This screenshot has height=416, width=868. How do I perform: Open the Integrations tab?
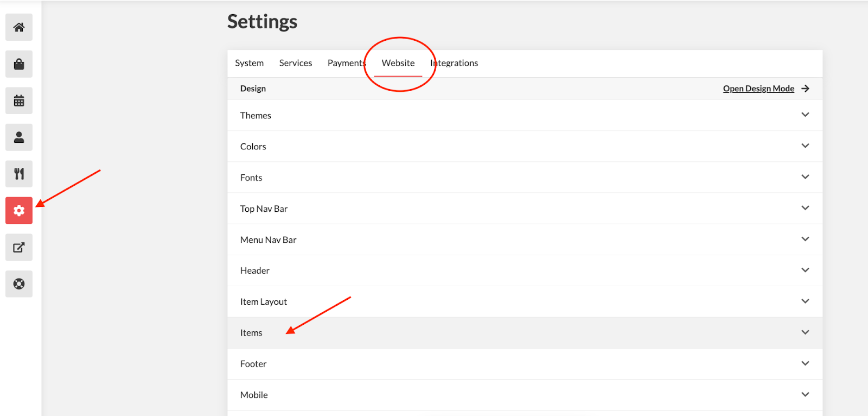[455, 63]
